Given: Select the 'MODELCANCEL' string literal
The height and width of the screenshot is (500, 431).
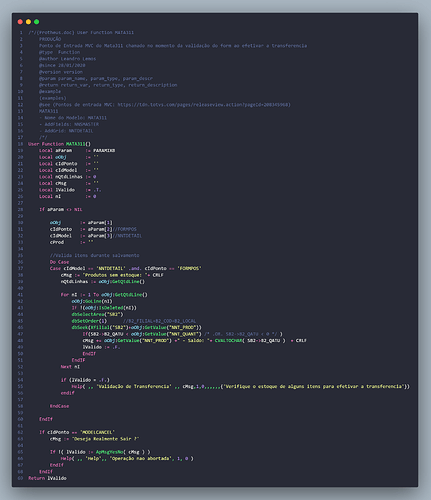Looking at the screenshot, I should (97, 432).
